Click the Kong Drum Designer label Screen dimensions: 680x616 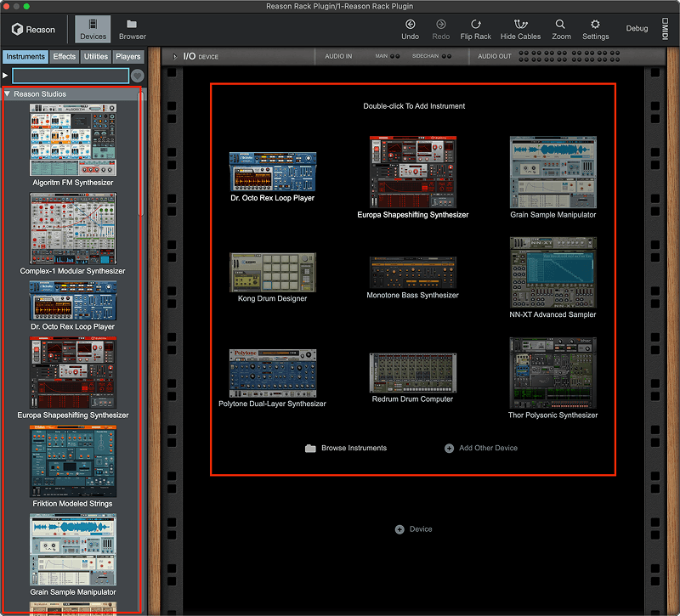click(x=272, y=298)
